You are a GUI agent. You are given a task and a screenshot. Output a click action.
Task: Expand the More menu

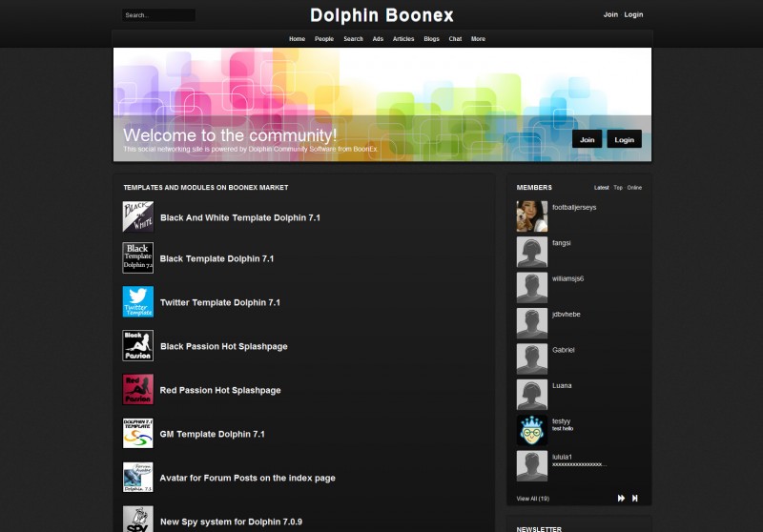479,39
